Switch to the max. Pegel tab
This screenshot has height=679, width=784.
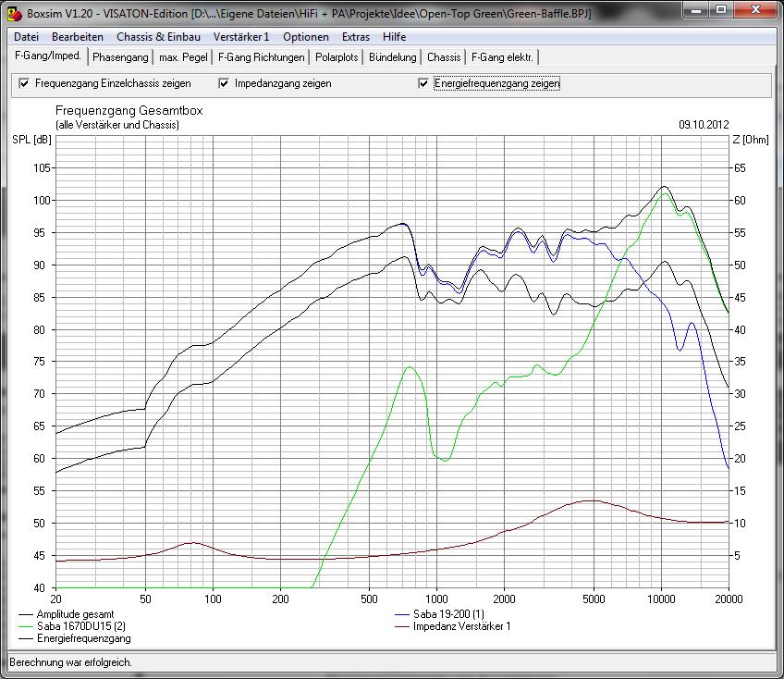[x=183, y=57]
